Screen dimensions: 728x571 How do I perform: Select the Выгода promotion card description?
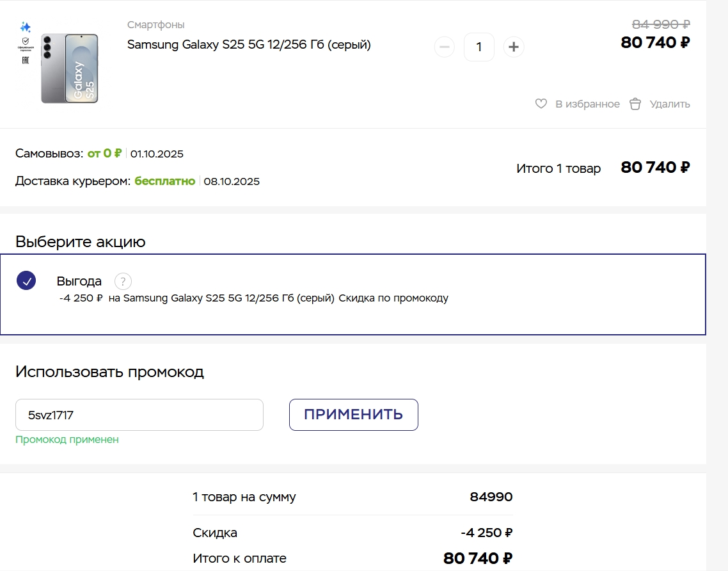point(254,298)
